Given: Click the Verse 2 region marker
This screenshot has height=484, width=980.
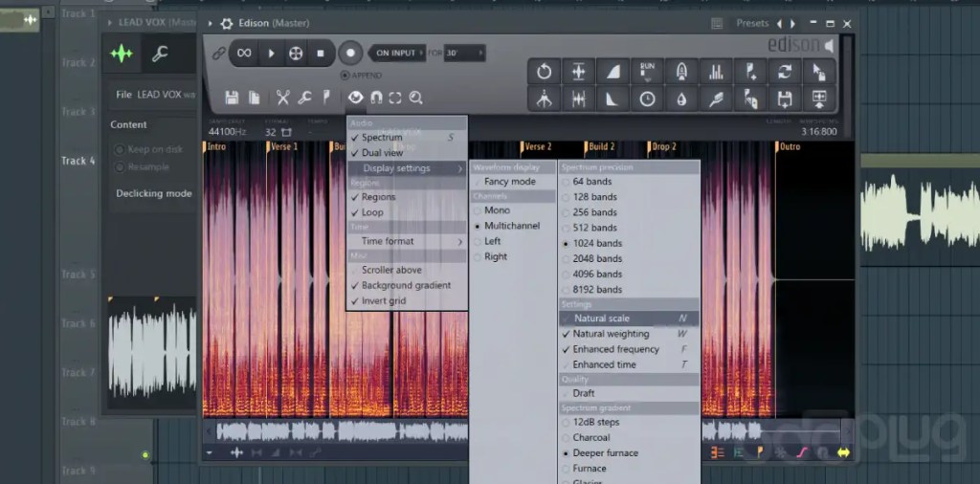Looking at the screenshot, I should [x=538, y=146].
